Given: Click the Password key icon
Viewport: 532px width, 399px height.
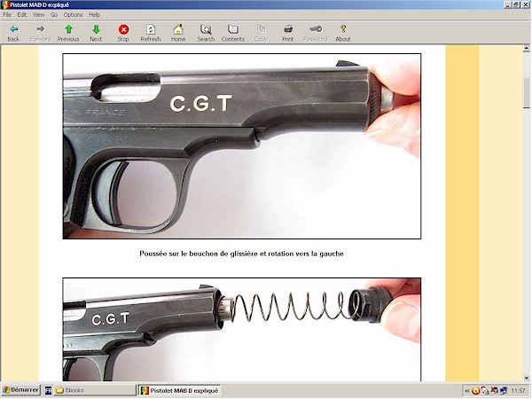Looking at the screenshot, I should (x=316, y=34).
